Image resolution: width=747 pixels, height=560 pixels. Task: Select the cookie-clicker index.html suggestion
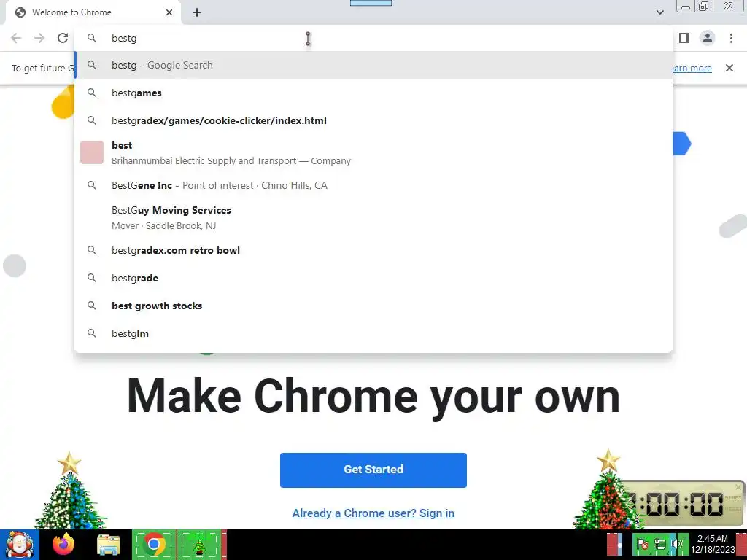tap(373, 120)
